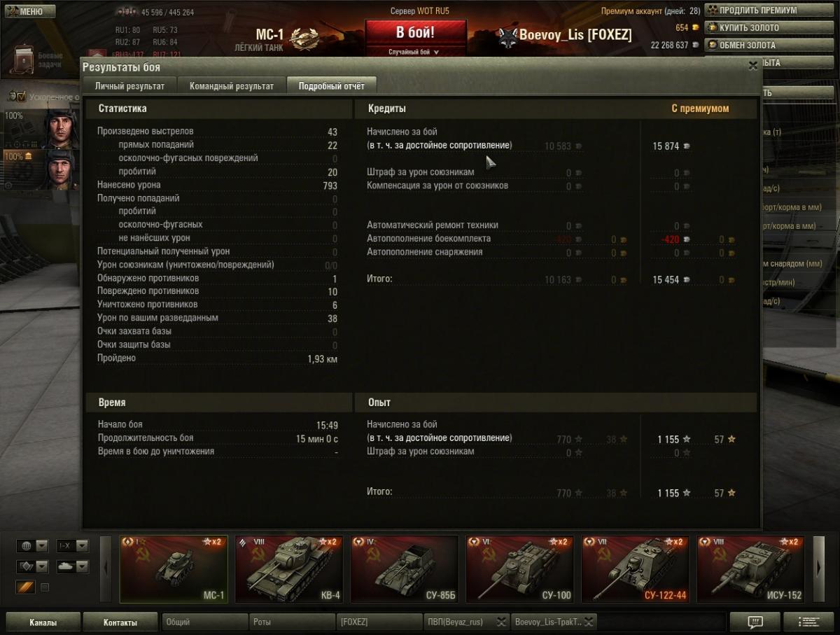
Task: Click the FOXEZ clan fox emblem
Action: coord(507,38)
